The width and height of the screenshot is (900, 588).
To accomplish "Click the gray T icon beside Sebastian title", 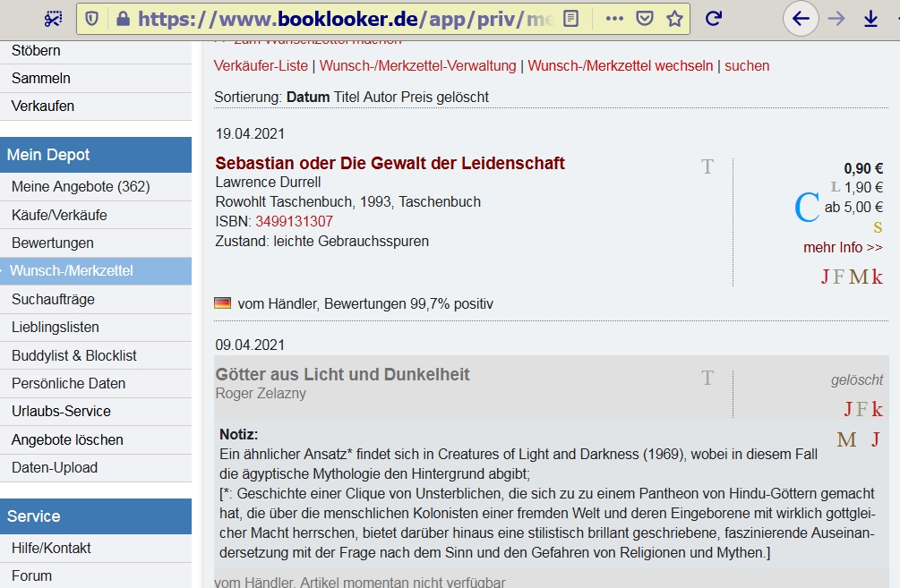I will coord(707,167).
